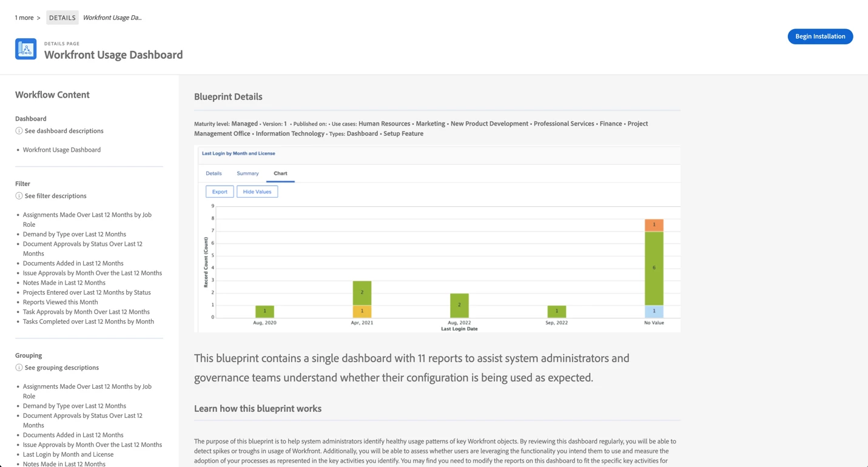This screenshot has height=467, width=868.
Task: Click Issue Approvals by Month item under Filter
Action: (92, 273)
